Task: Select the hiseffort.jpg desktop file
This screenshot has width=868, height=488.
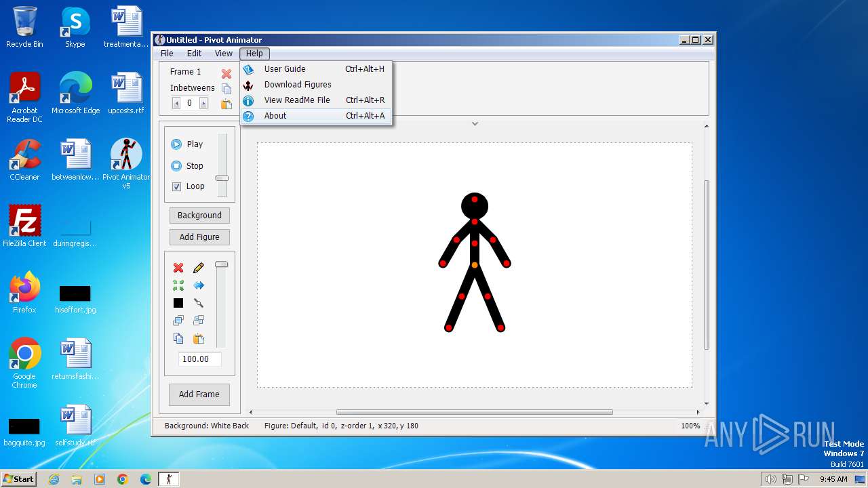Action: 75,299
